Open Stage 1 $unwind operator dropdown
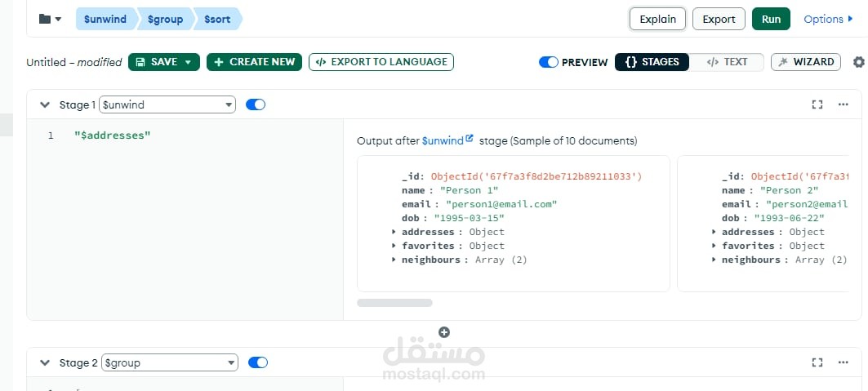This screenshot has width=868, height=391. (x=167, y=104)
